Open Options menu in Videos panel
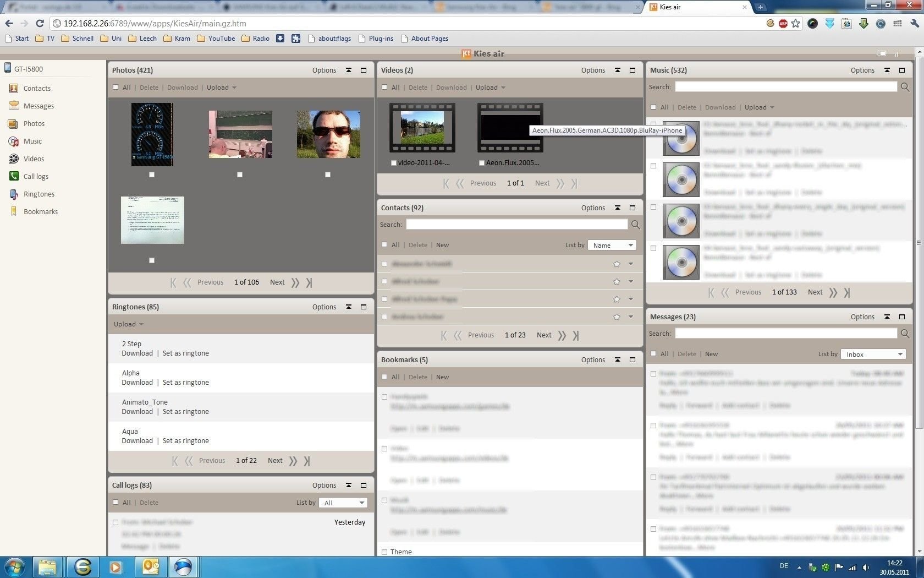The width and height of the screenshot is (924, 578). click(593, 70)
